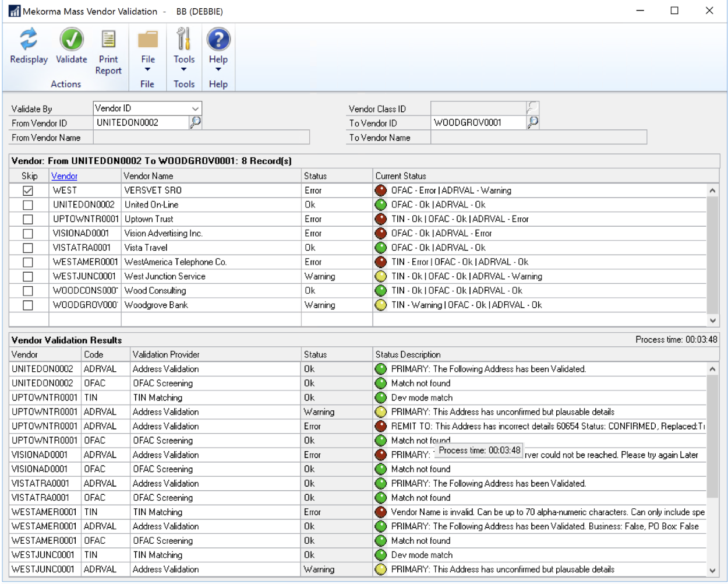728x584 pixels.
Task: Click the Redisplay toolbar icon
Action: click(x=29, y=40)
